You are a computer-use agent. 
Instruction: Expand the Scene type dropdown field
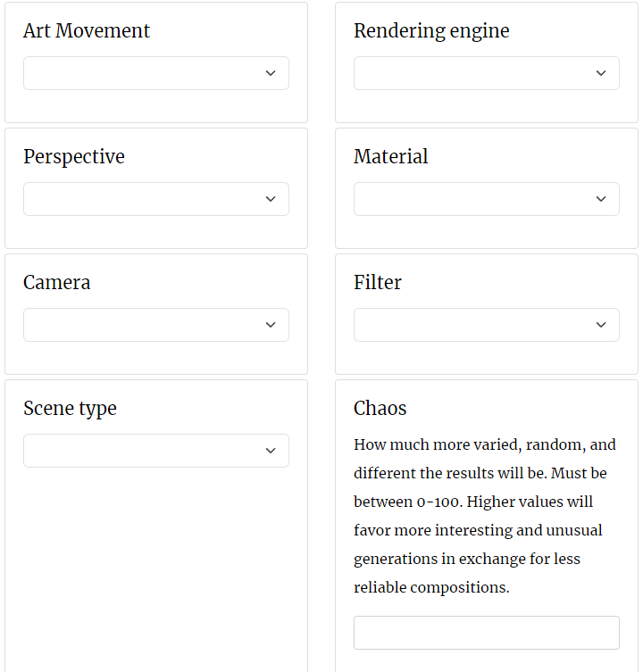[156, 451]
